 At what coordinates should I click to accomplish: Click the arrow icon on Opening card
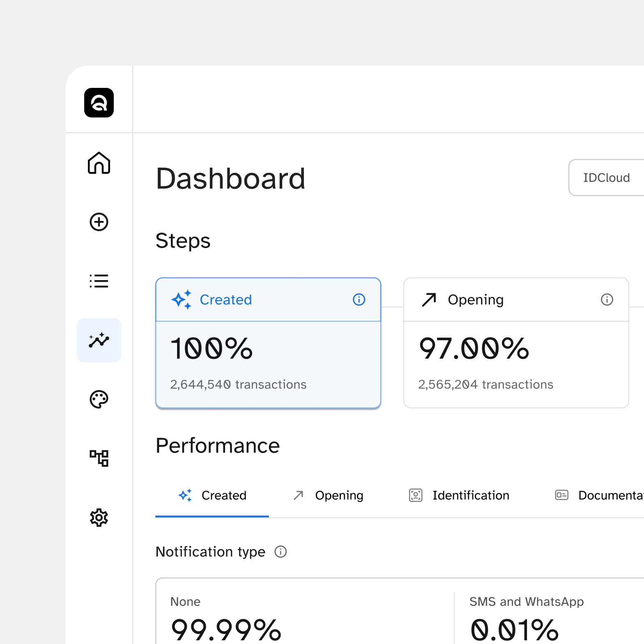429,299
